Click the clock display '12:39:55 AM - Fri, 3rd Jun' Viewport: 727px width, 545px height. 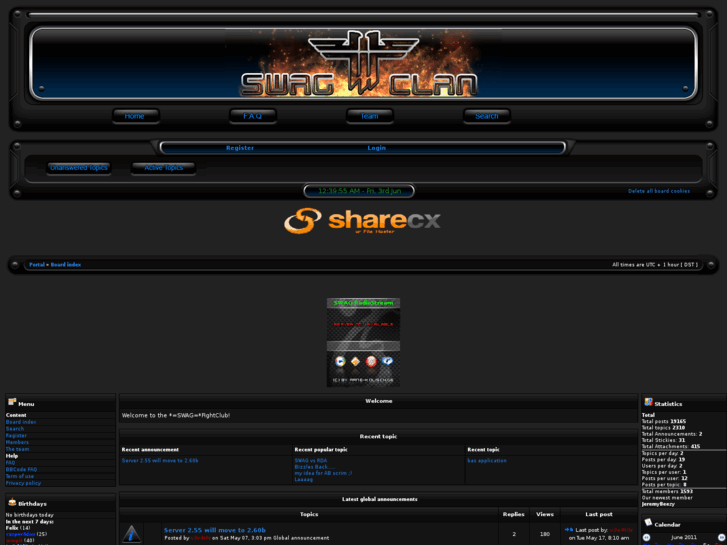[359, 191]
